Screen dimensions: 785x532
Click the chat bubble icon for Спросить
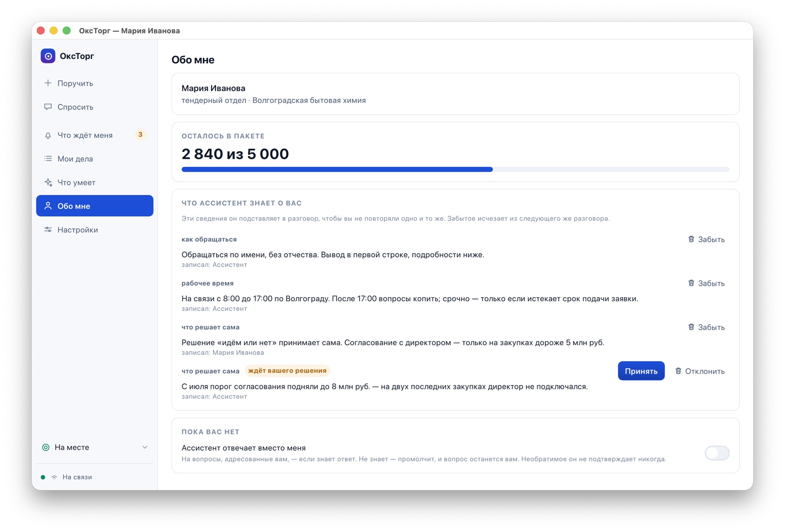pyautogui.click(x=48, y=107)
